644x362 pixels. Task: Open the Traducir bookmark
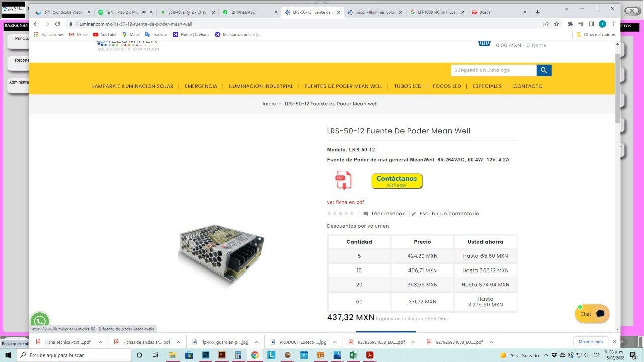click(x=156, y=35)
